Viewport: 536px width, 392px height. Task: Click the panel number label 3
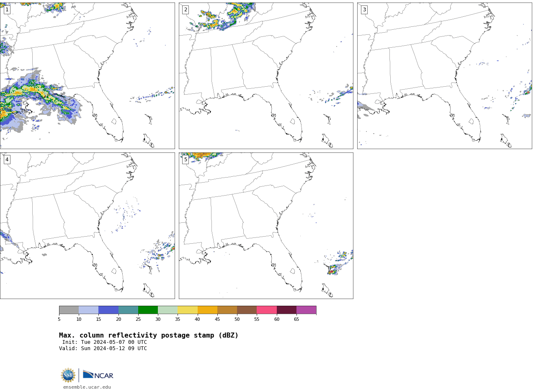[364, 10]
